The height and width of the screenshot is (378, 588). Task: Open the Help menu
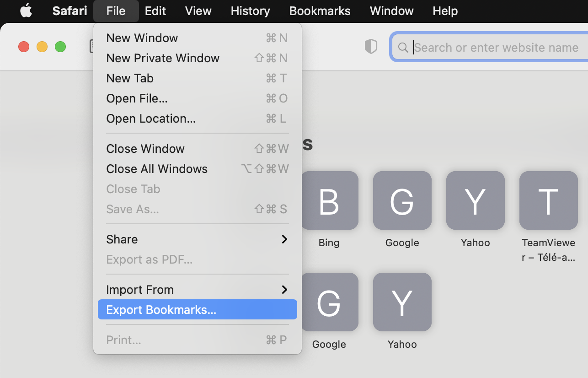click(x=445, y=11)
